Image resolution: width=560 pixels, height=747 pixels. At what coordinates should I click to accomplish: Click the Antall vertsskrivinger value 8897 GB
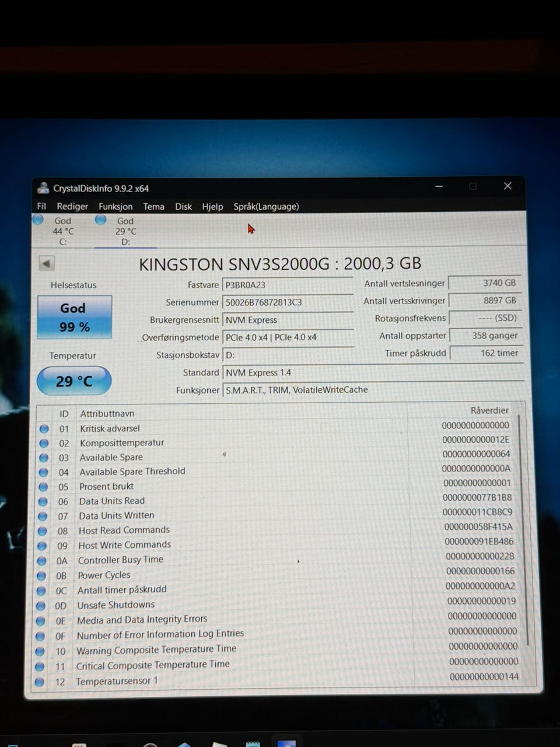pyautogui.click(x=484, y=301)
